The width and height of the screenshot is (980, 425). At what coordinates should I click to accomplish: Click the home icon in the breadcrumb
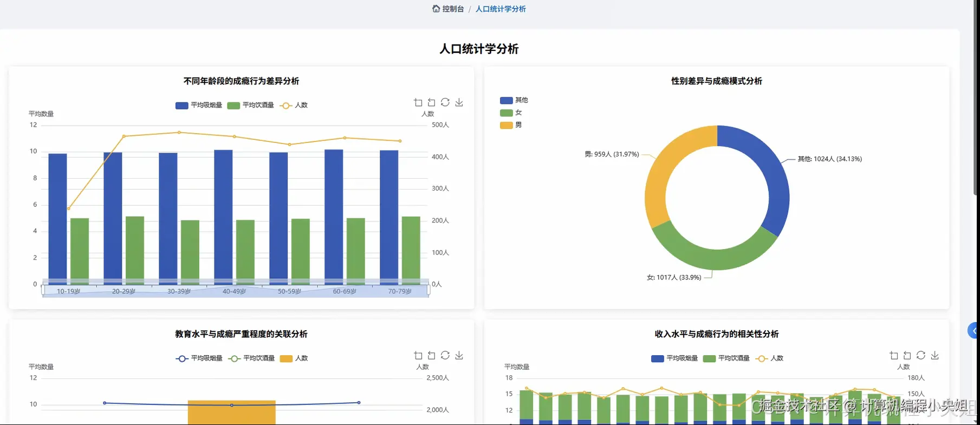(436, 9)
